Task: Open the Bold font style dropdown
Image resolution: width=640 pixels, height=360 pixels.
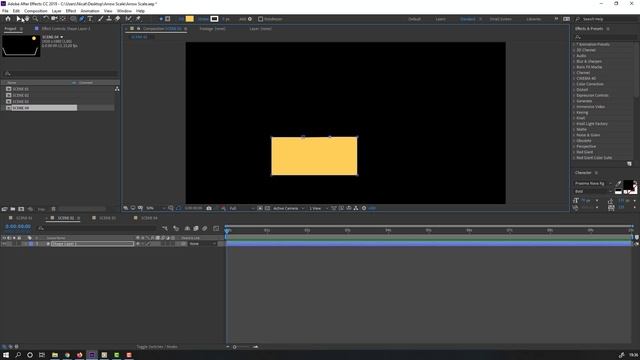Action: [593, 191]
